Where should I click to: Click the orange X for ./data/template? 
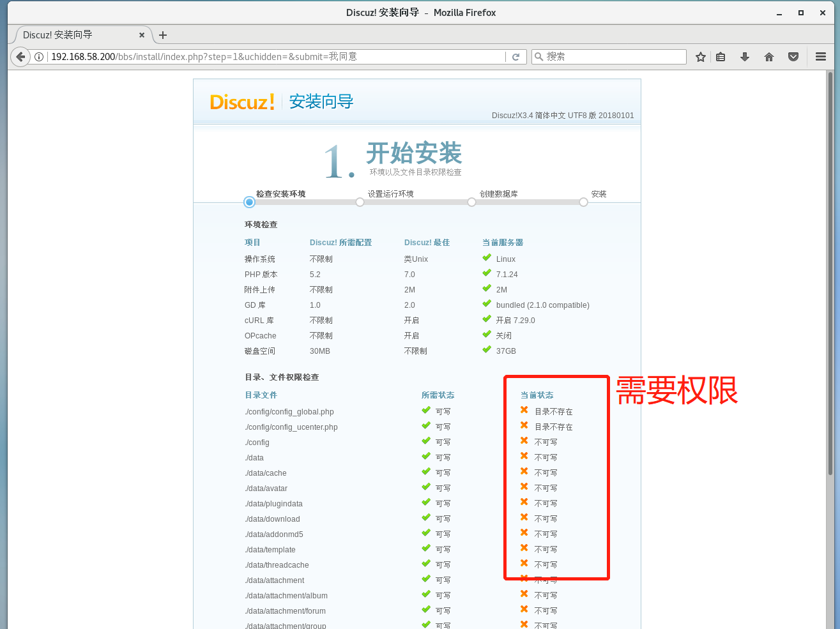[x=524, y=549]
